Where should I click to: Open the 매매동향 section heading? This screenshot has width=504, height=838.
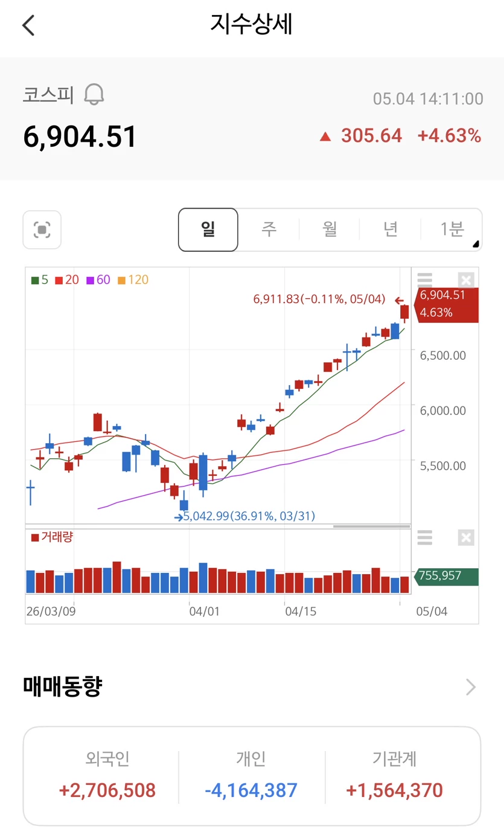[63, 687]
